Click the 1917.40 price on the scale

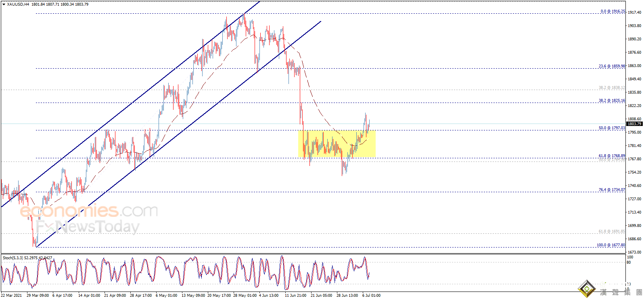pos(634,13)
